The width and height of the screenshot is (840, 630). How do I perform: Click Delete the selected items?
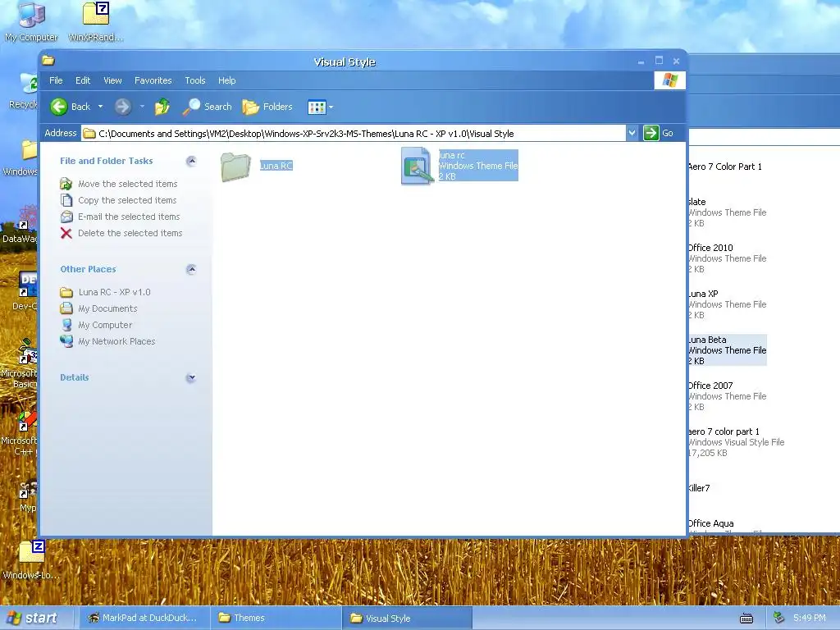(130, 233)
